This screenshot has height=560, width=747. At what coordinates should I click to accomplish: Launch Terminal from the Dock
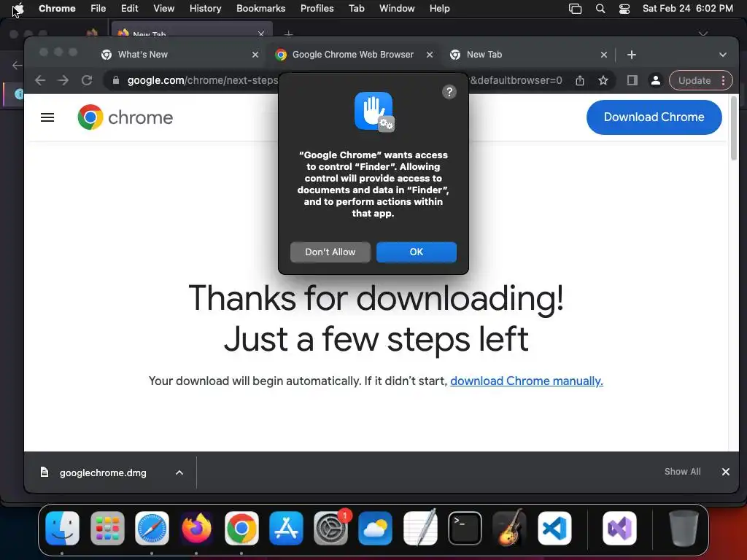465,528
